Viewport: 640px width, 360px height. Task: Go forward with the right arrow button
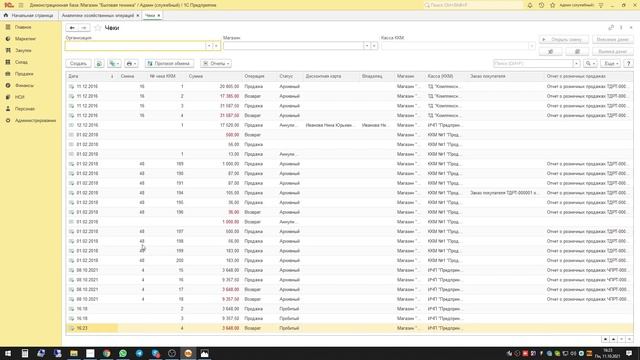coord(84,28)
